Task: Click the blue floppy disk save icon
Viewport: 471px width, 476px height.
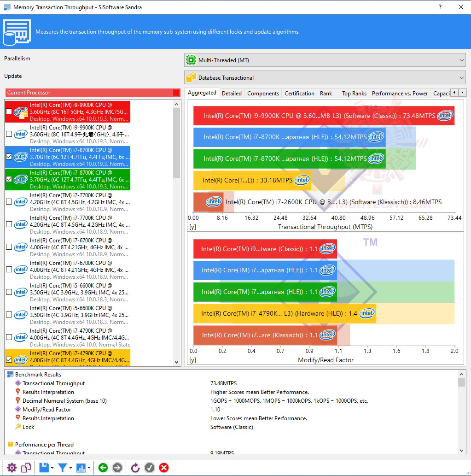Action: (x=44, y=468)
